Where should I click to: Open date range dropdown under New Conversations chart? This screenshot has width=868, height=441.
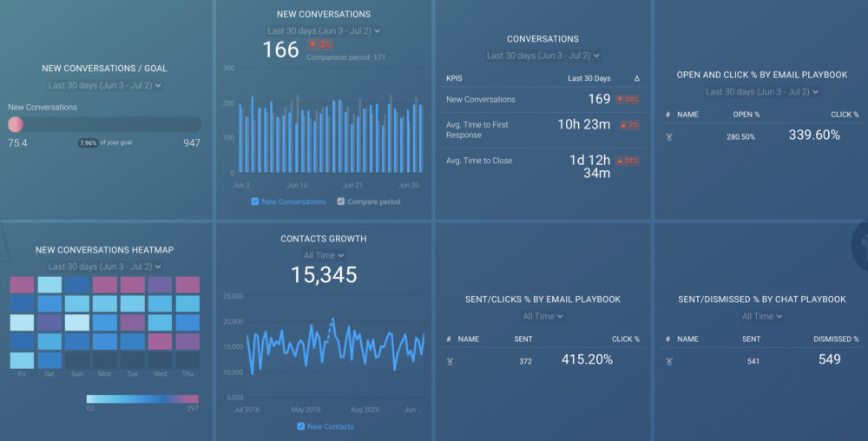coord(323,31)
